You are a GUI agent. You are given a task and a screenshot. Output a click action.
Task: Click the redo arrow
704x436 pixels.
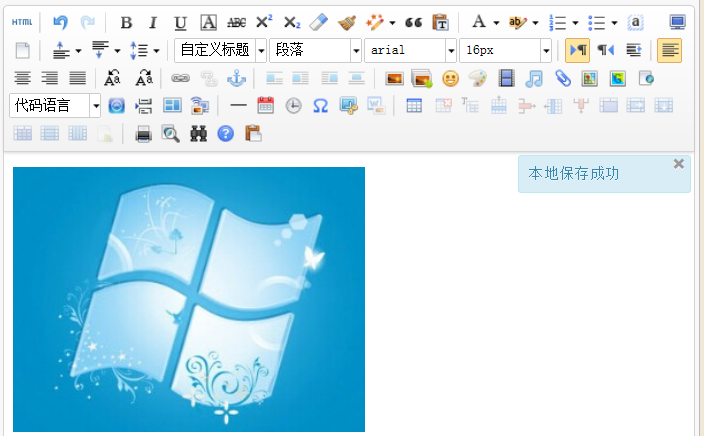(88, 22)
